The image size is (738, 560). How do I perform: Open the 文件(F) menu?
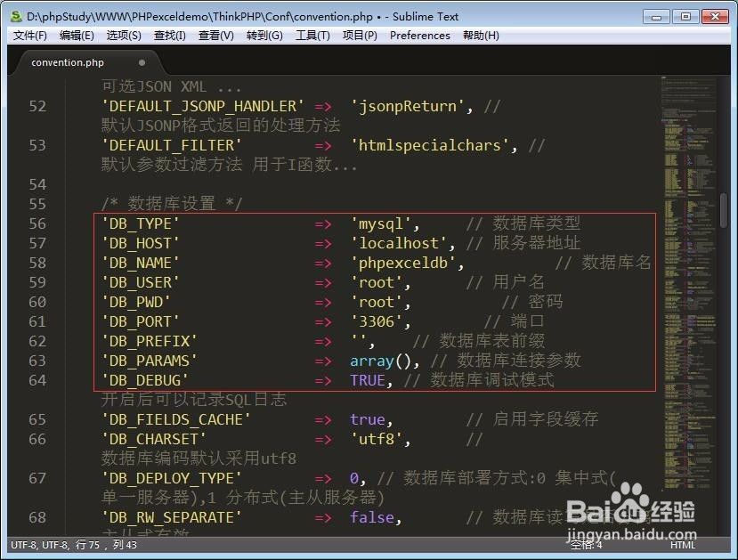(x=29, y=36)
